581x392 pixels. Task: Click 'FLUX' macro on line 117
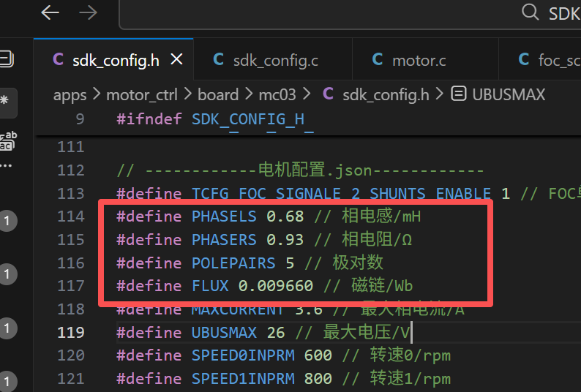click(210, 286)
